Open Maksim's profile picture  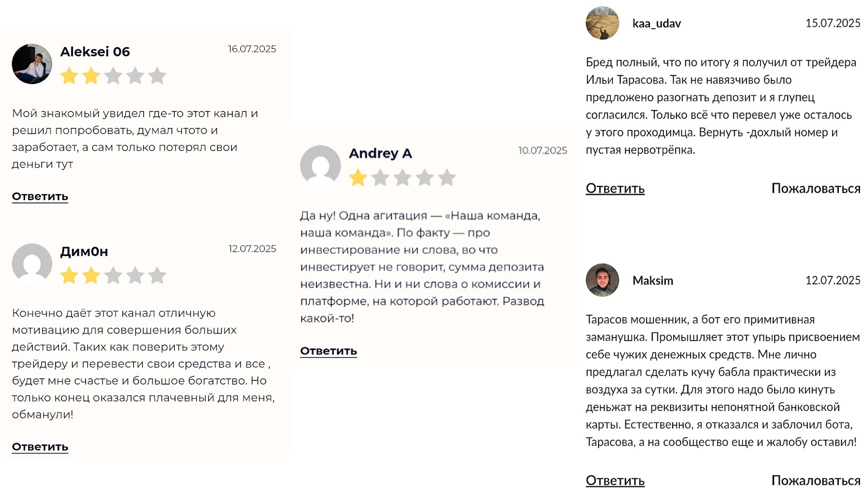[602, 280]
